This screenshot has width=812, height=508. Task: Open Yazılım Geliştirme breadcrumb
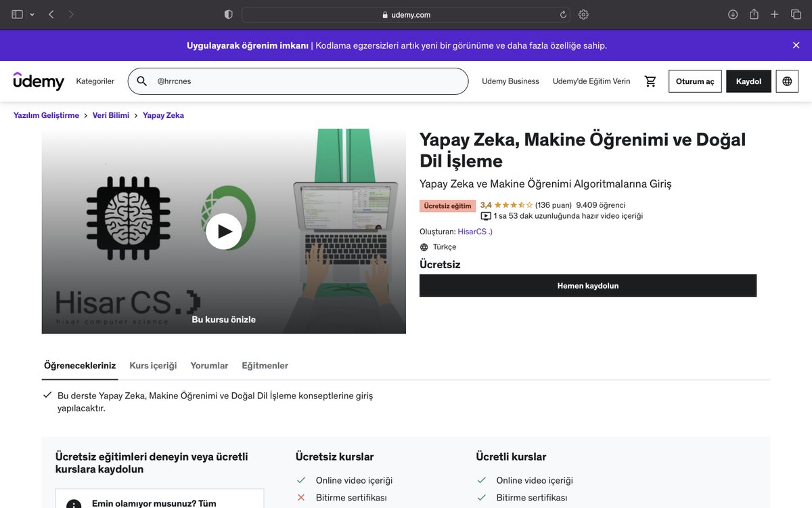click(x=46, y=115)
